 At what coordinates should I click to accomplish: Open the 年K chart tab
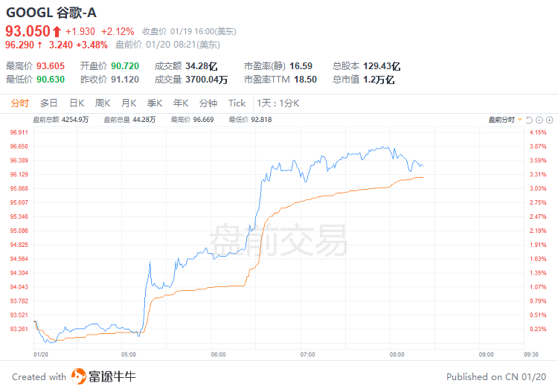click(x=181, y=103)
